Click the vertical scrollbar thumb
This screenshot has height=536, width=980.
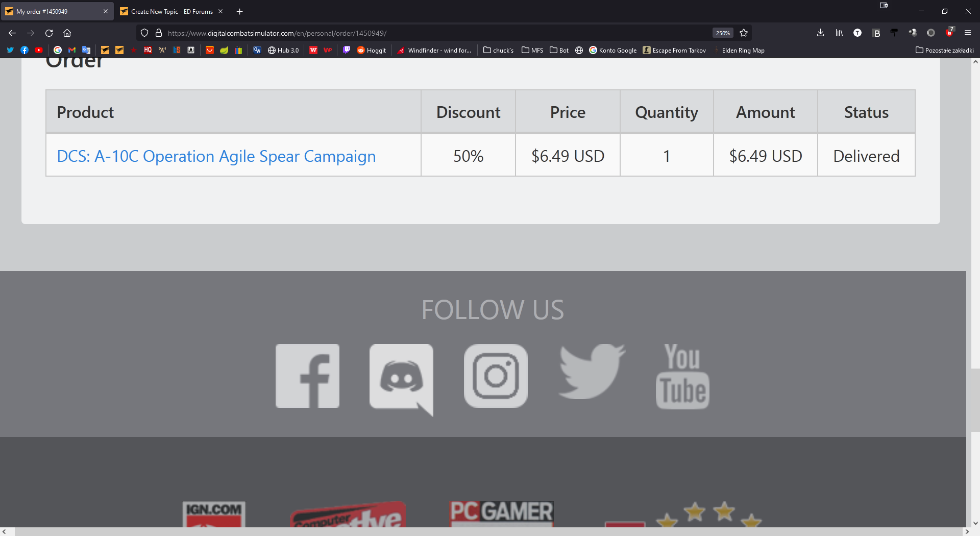[975, 400]
